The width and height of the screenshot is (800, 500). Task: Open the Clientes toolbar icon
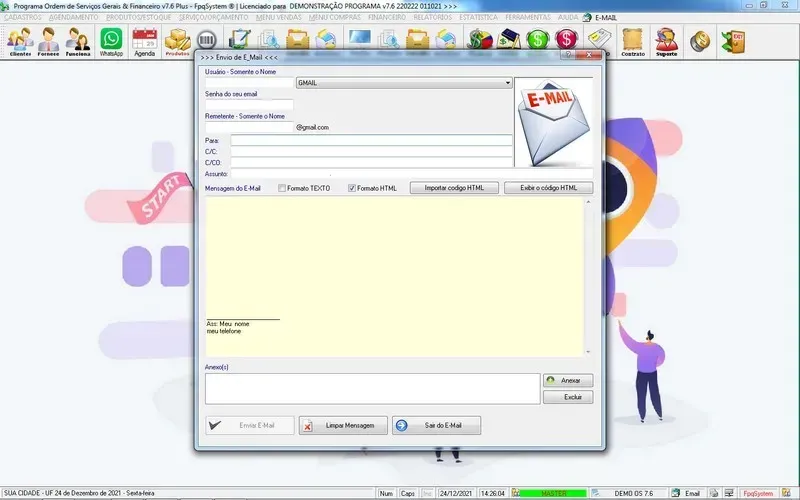(20, 42)
